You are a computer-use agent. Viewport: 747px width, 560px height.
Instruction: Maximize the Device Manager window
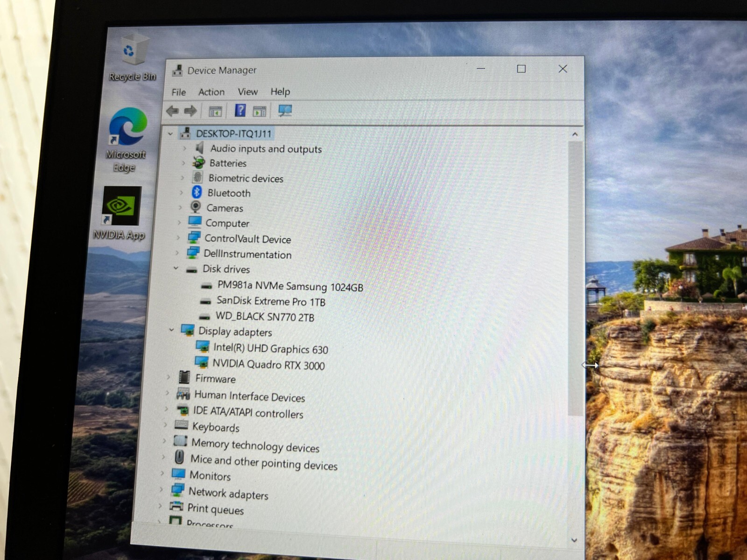521,69
